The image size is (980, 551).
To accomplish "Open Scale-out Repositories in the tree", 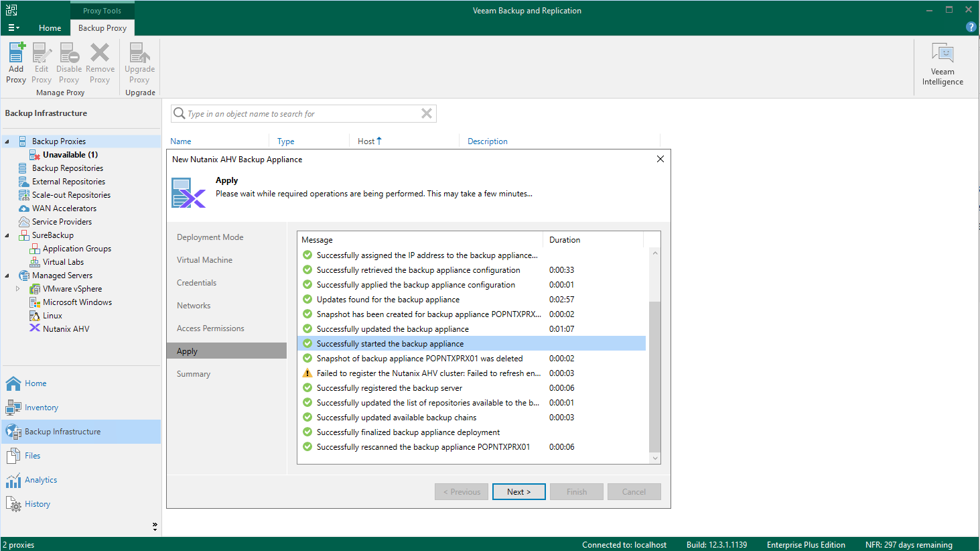I will [71, 195].
